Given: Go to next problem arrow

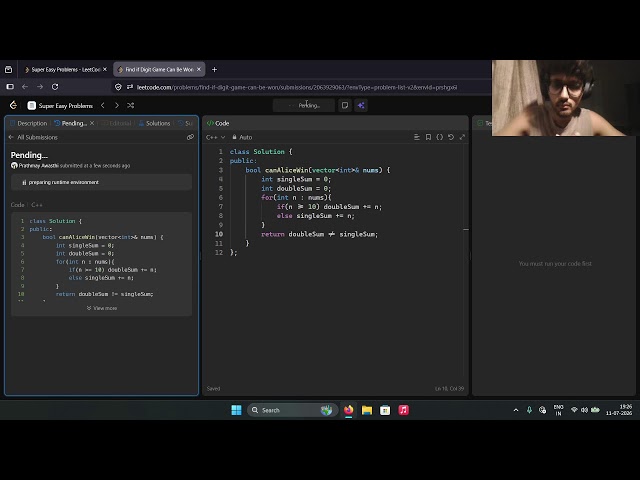Looking at the screenshot, I should (117, 105).
